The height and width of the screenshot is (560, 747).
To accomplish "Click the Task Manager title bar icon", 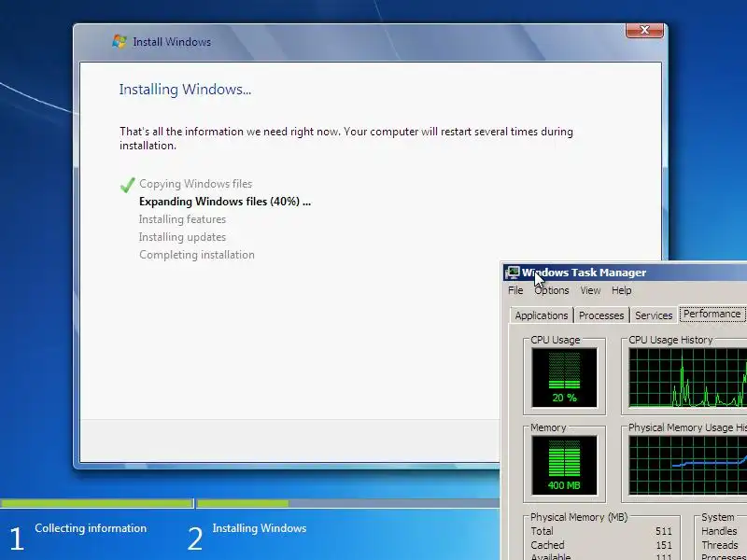I will coord(512,273).
